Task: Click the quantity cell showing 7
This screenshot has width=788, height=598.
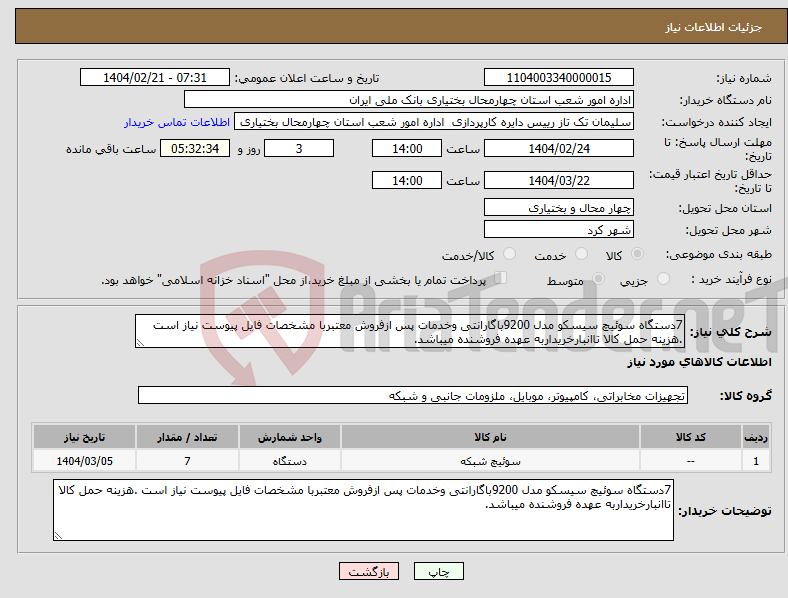Action: point(187,460)
